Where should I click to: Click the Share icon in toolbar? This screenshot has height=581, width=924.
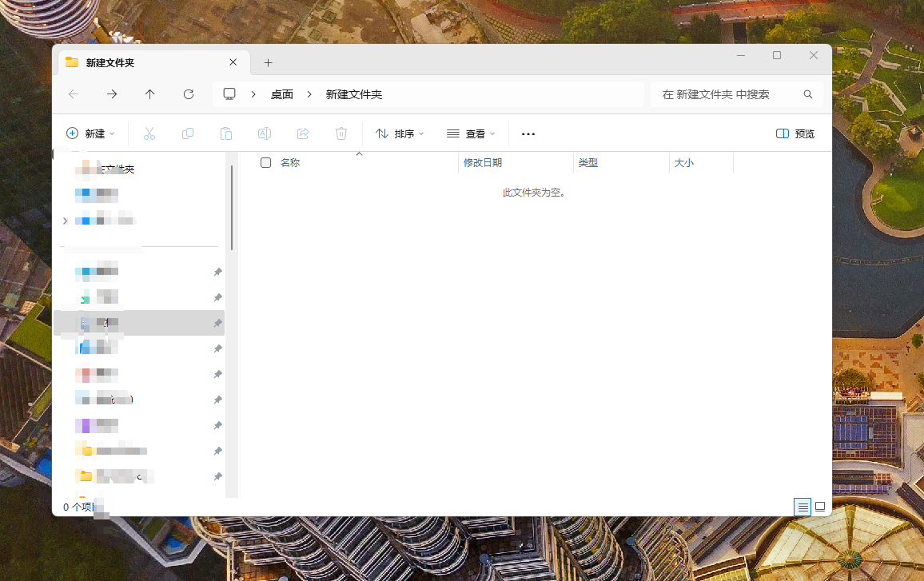coord(303,133)
